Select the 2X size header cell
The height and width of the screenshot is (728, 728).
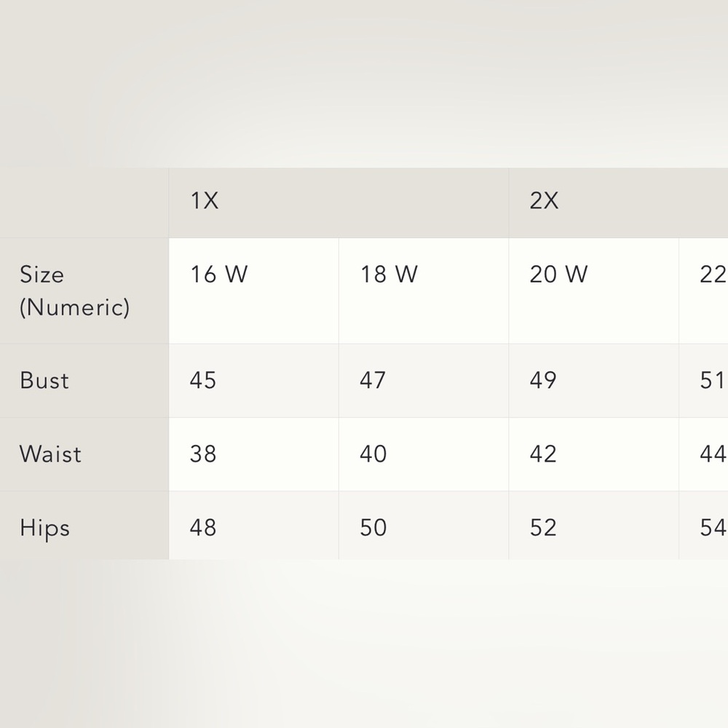pyautogui.click(x=618, y=203)
